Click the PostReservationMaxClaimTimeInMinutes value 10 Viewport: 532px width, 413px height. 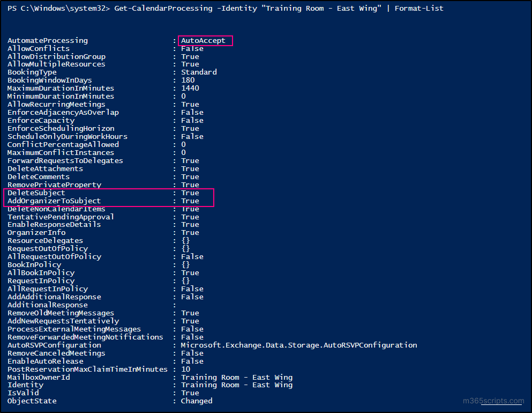[x=185, y=370]
